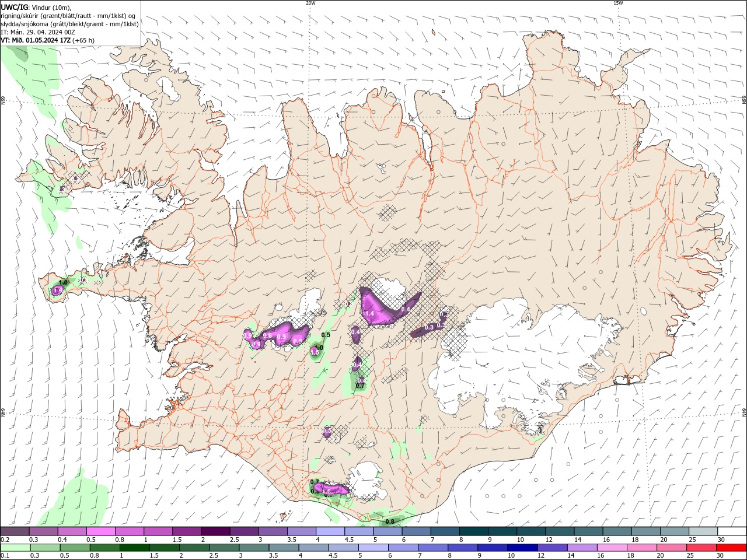Select the 5 swatch in the upper legend row
Viewport: 747px width, 560px height.
(x=387, y=531)
